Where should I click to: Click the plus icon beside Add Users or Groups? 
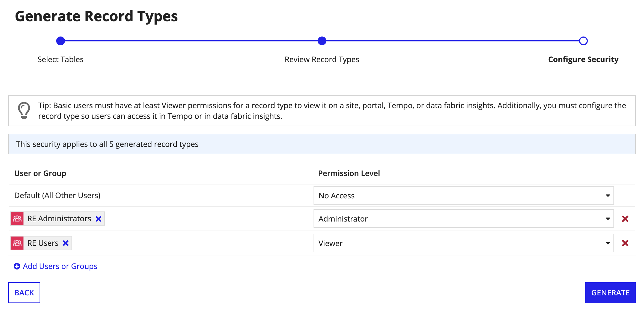pos(17,266)
